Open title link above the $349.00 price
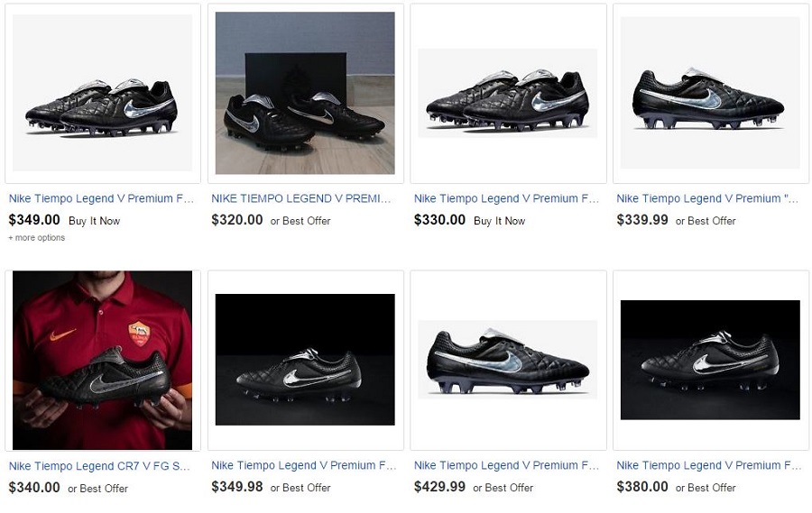This screenshot has height=513, width=812. 101,198
